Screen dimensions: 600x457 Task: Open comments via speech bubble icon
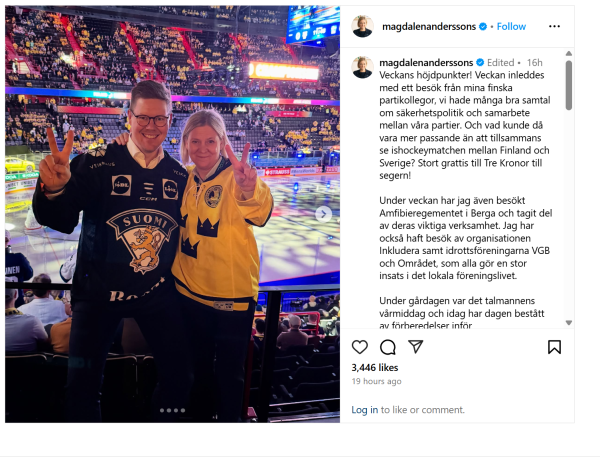point(388,347)
